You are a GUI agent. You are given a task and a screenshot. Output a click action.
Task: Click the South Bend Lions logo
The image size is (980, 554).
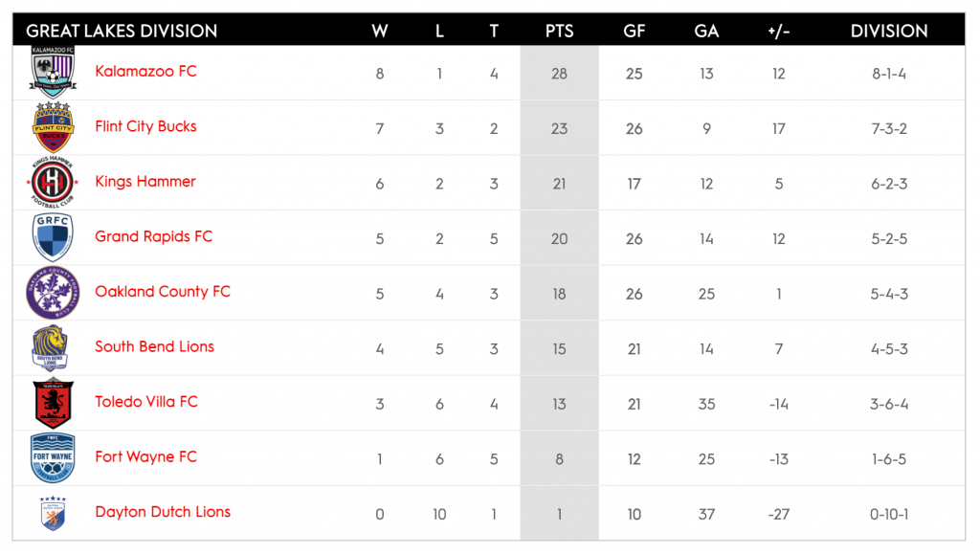(x=51, y=348)
